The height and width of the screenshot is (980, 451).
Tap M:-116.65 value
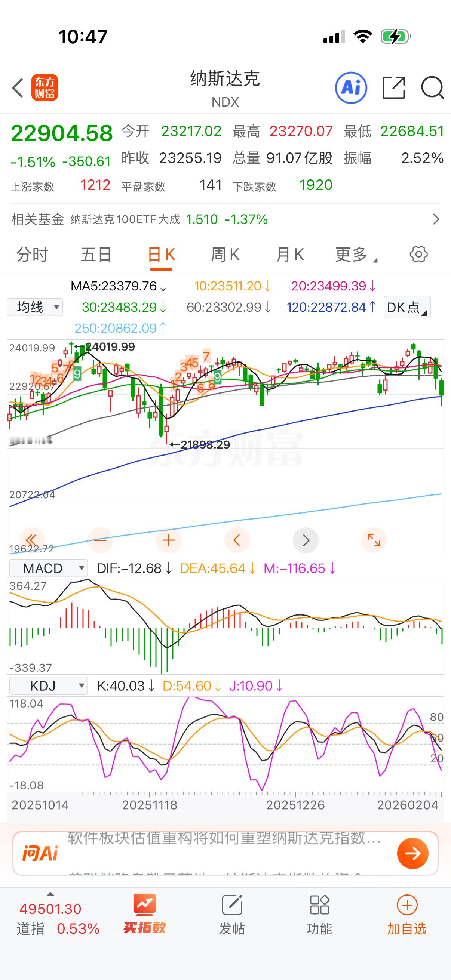(x=300, y=568)
